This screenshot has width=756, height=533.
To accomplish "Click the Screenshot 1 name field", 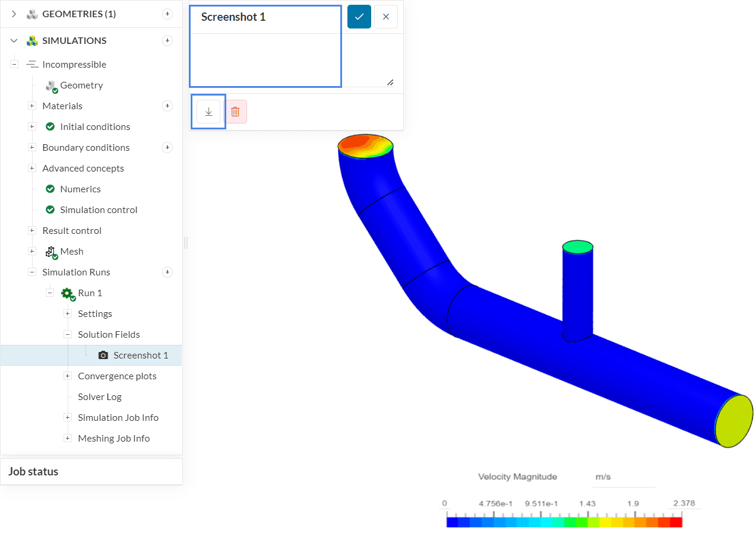I will pyautogui.click(x=265, y=17).
